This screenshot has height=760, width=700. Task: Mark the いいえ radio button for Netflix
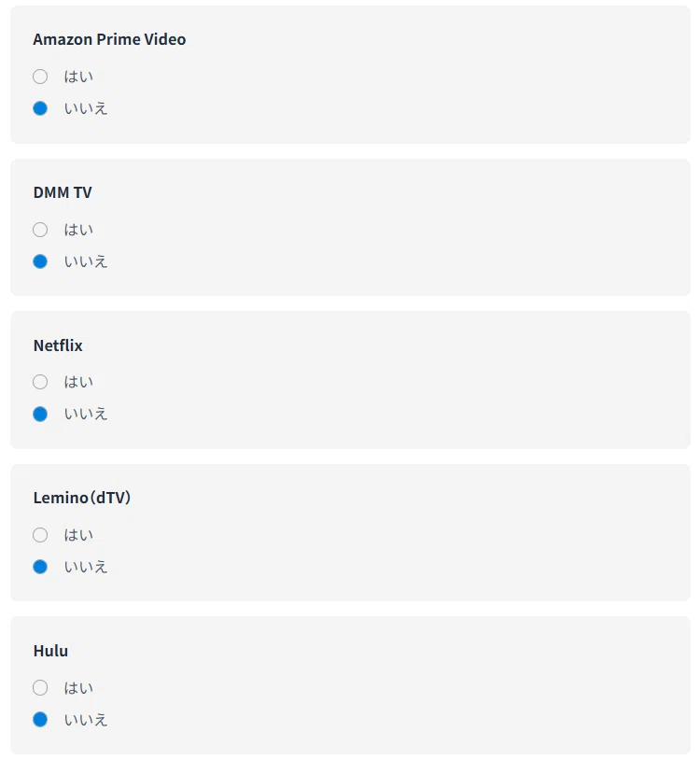click(40, 414)
